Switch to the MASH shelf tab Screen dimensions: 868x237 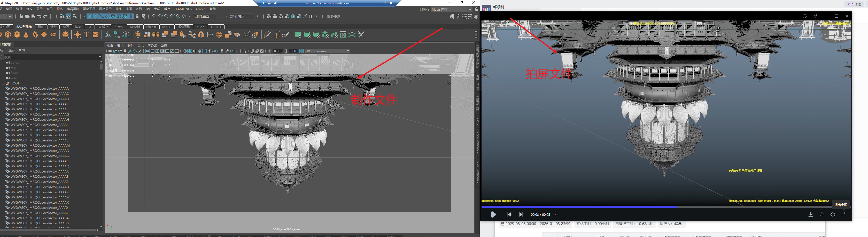pos(167,27)
